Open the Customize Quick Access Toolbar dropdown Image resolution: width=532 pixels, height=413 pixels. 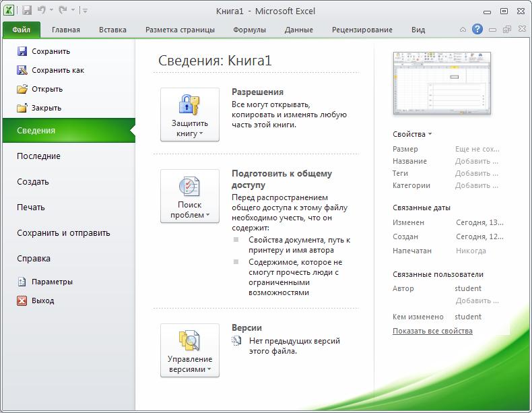[85, 11]
